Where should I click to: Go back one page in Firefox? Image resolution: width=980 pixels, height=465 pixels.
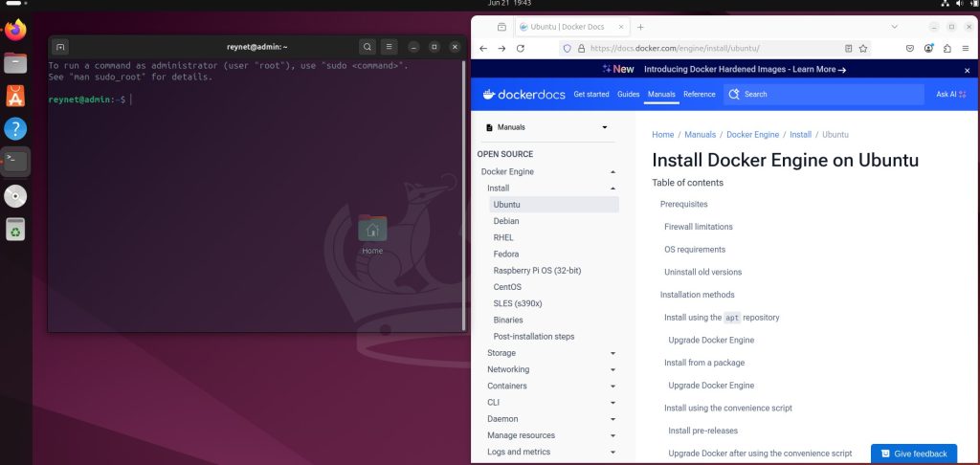(483, 48)
